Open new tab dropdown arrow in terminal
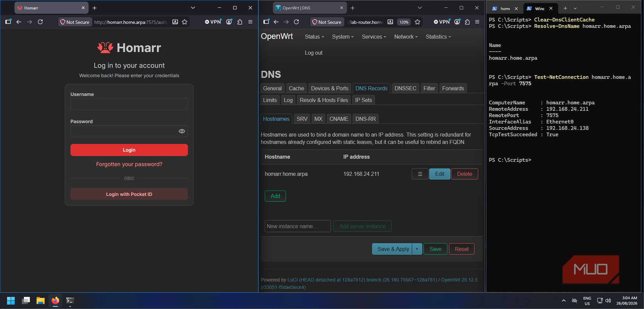This screenshot has width=644, height=309. (575, 8)
